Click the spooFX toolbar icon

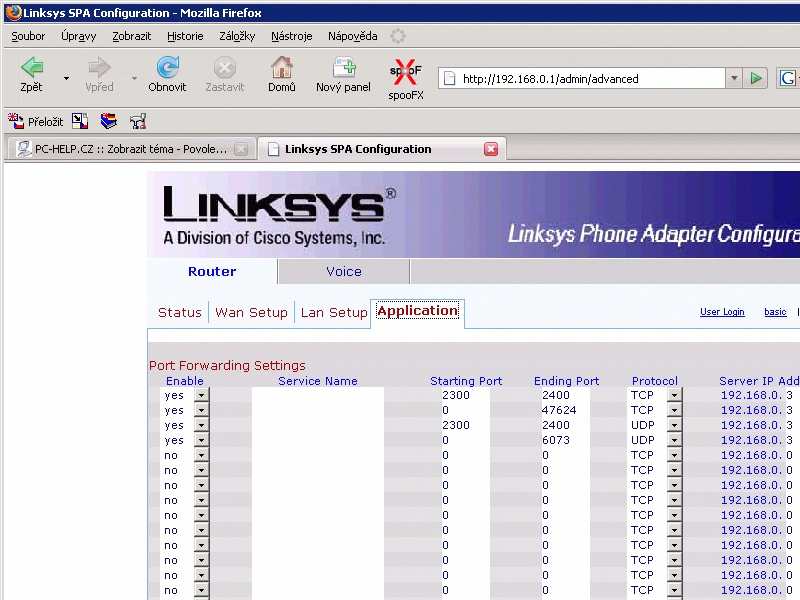pos(406,71)
